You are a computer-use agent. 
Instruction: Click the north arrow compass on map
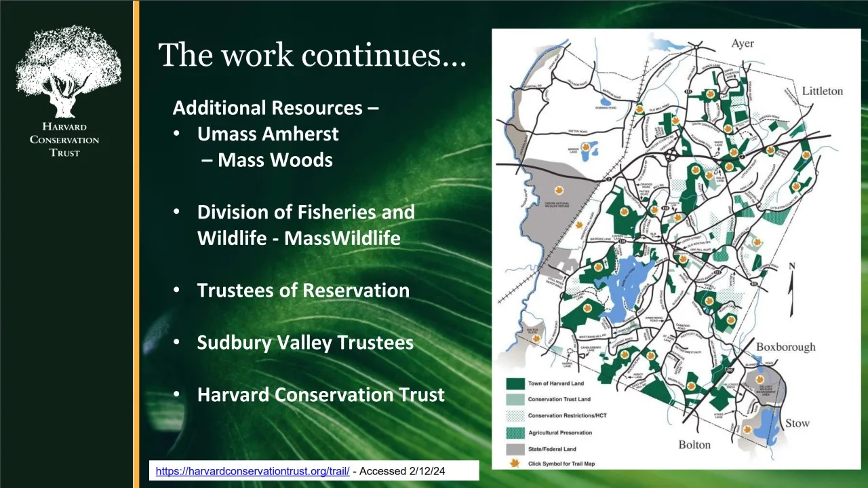791,288
